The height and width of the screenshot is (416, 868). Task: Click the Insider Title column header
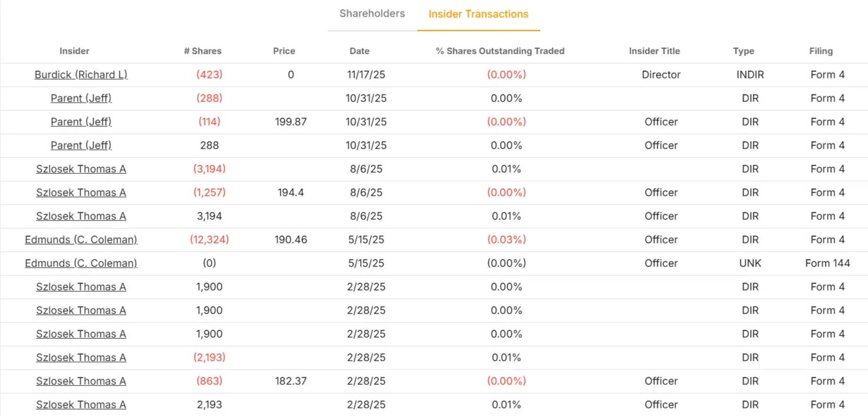(654, 51)
